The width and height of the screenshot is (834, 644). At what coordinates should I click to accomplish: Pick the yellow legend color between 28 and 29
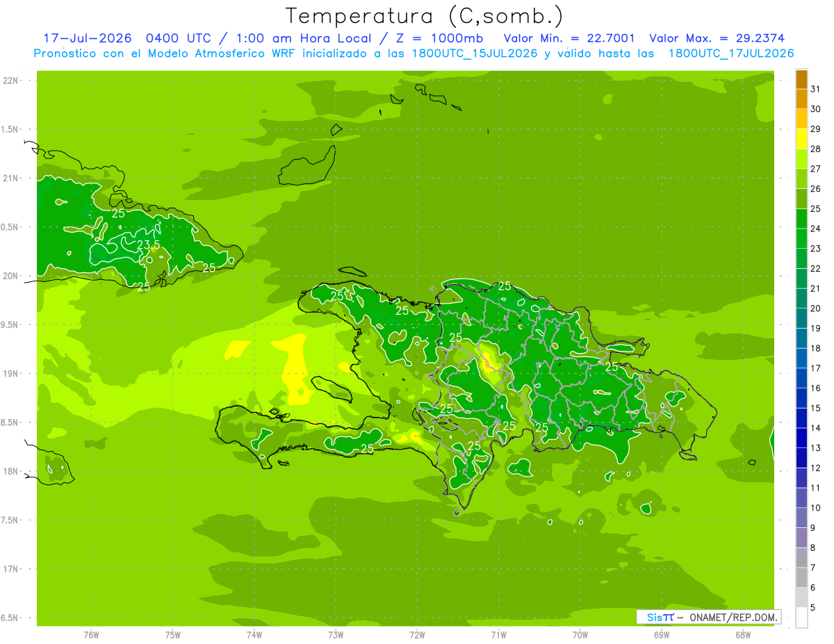(x=801, y=139)
